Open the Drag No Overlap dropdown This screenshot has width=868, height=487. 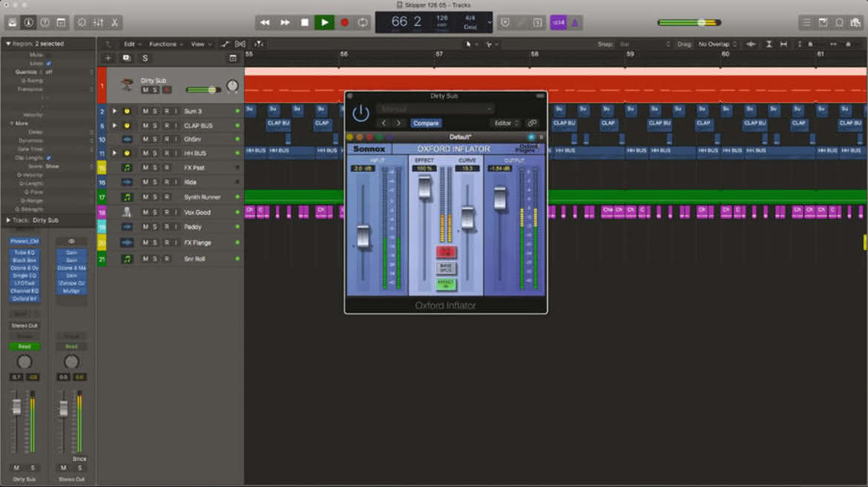point(717,44)
